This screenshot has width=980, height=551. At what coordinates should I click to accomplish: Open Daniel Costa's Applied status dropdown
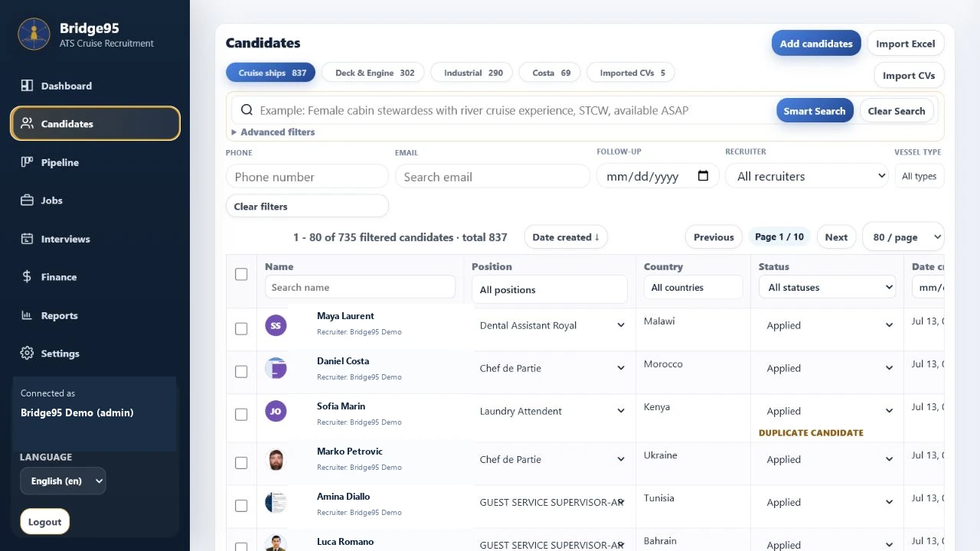pyautogui.click(x=828, y=368)
